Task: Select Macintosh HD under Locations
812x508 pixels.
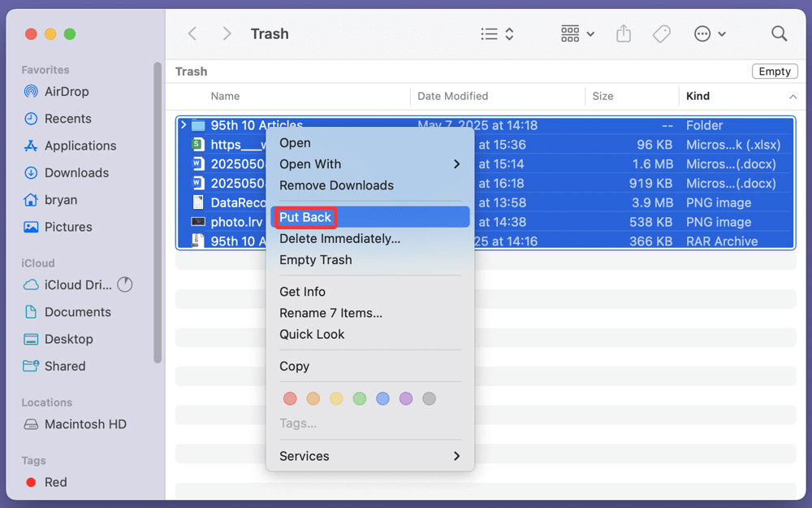Action: [x=85, y=424]
